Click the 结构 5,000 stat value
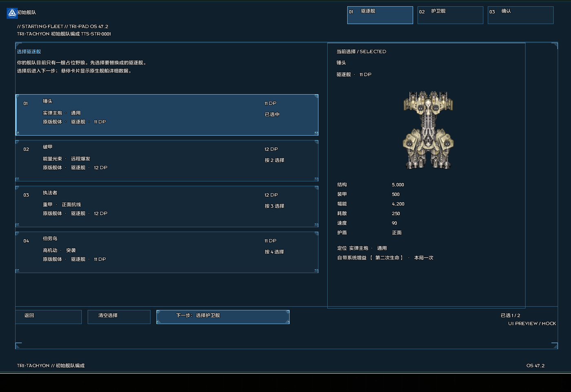 pos(398,185)
